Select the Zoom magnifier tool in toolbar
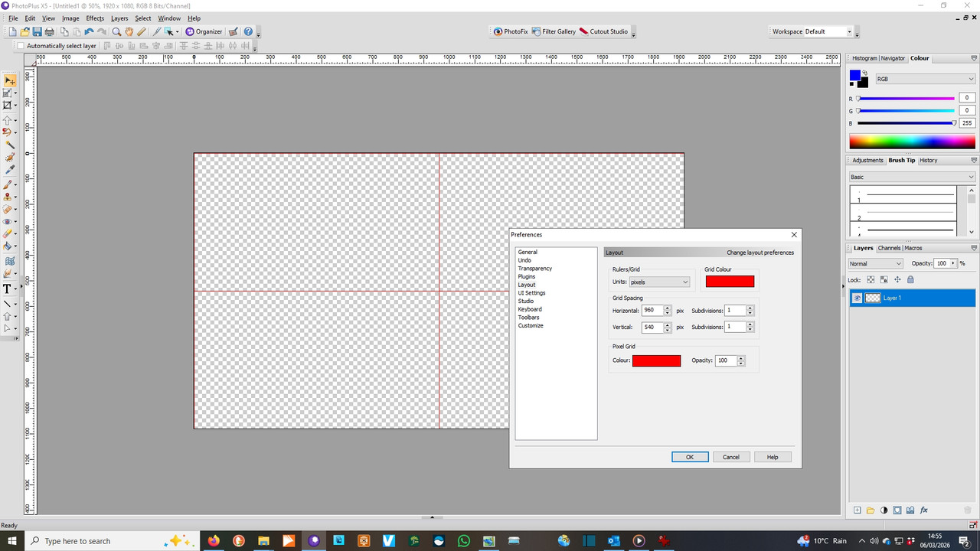 click(x=116, y=31)
